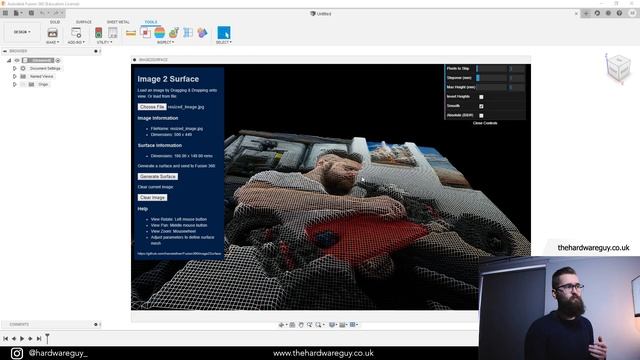Viewport: 640px width, 360px height.
Task: Select the Interference tool icon
Action: click(145, 33)
